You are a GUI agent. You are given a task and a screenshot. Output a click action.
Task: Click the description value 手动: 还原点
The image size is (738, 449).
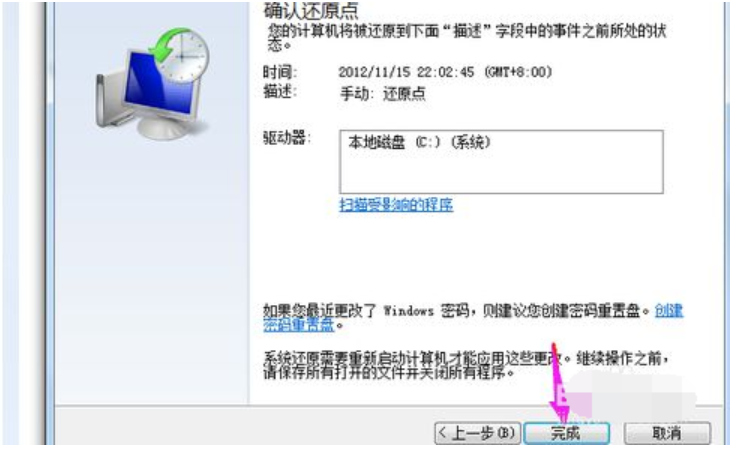click(383, 94)
